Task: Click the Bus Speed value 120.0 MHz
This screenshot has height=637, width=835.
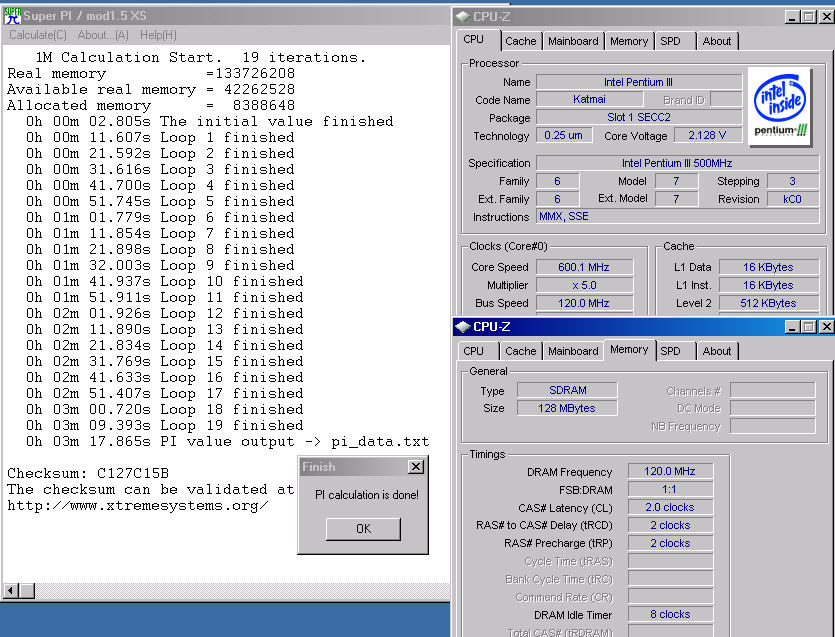Action: [x=584, y=303]
